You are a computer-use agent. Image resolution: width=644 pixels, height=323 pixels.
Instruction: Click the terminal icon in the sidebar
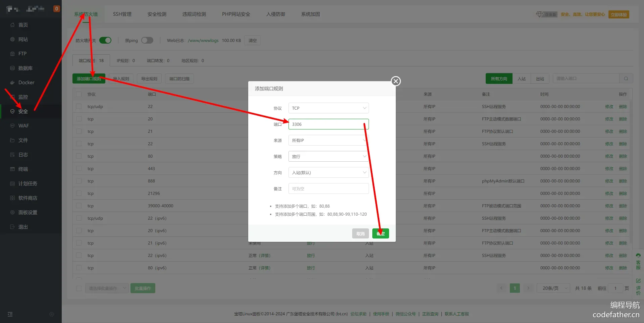[x=12, y=169]
